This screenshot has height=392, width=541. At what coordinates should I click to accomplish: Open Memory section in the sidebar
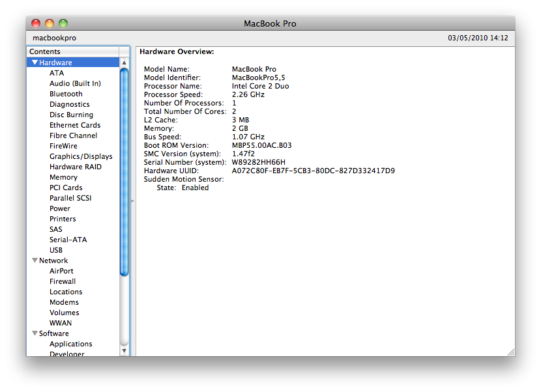[x=63, y=177]
